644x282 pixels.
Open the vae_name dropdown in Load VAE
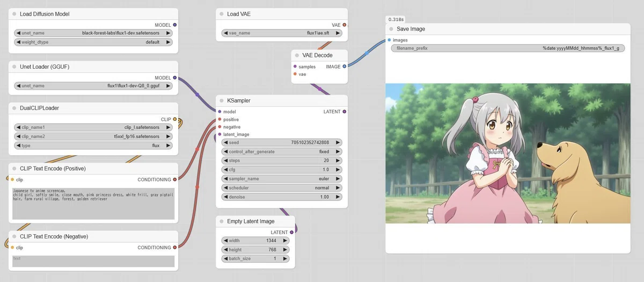(282, 33)
